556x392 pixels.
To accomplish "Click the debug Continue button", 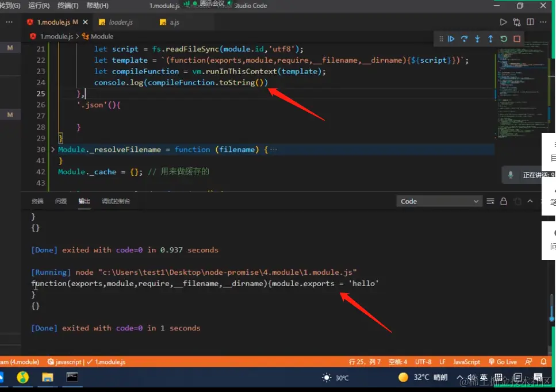I will [x=451, y=39].
